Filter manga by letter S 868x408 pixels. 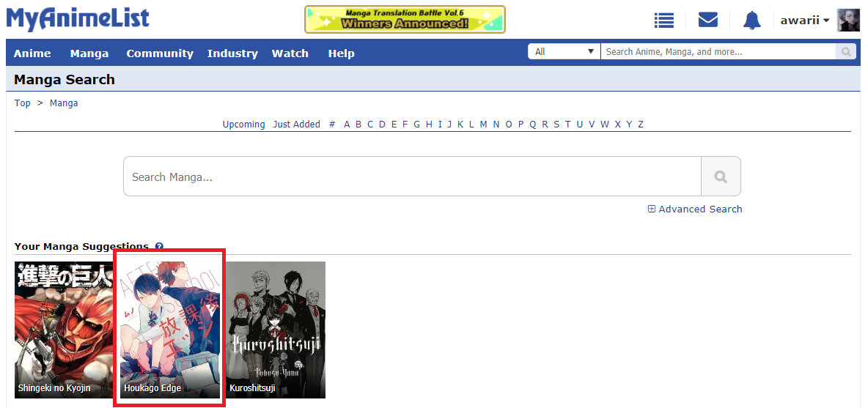pos(556,125)
